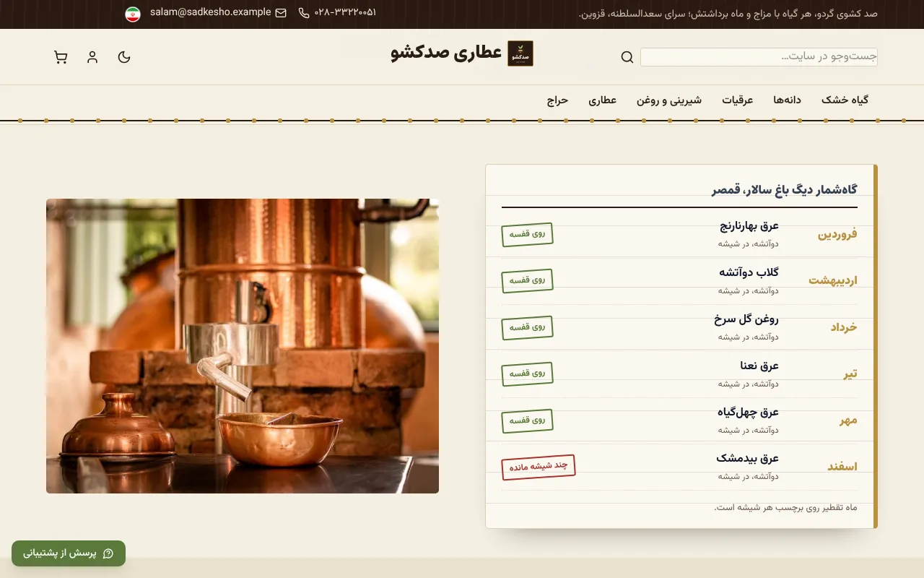
Task: Click the گاه‌شمار دیگ باغ سالار heading
Action: (785, 190)
